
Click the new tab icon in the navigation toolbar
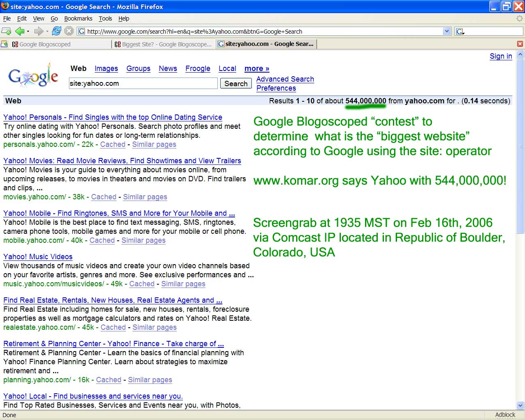[x=6, y=31]
